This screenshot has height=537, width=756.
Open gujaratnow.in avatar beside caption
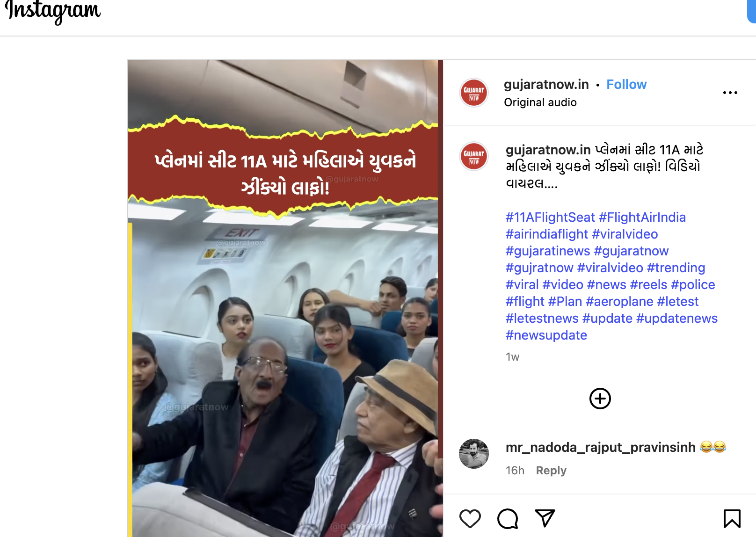coord(474,156)
